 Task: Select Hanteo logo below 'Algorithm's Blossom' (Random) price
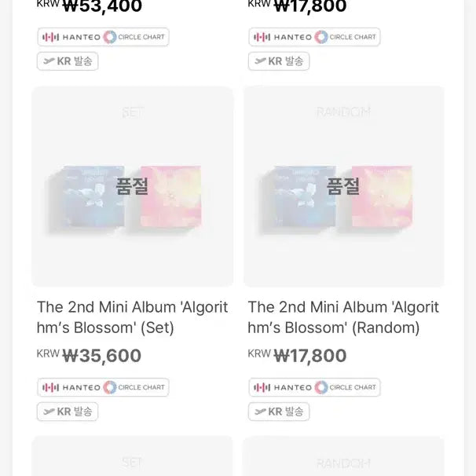pyautogui.click(x=282, y=387)
